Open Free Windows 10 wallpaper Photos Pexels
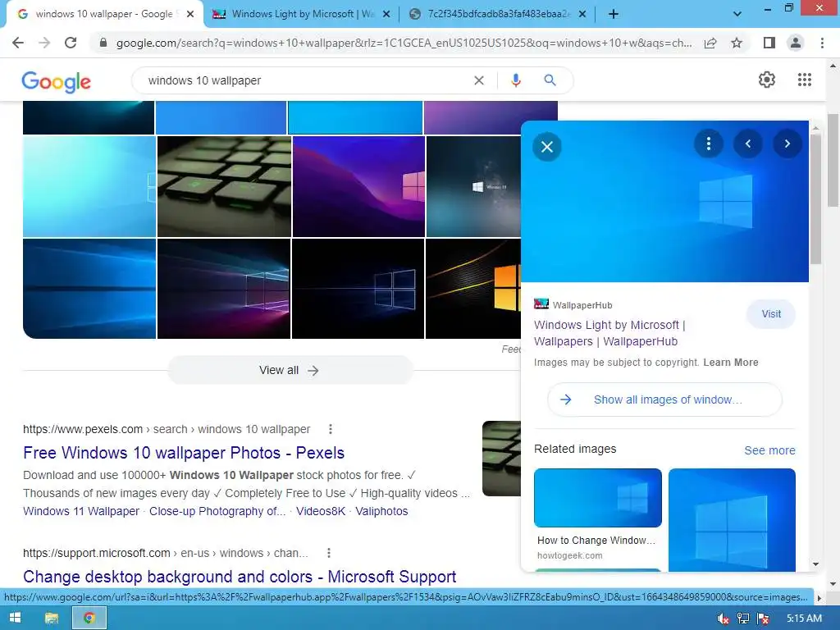This screenshot has height=630, width=840. (x=184, y=453)
